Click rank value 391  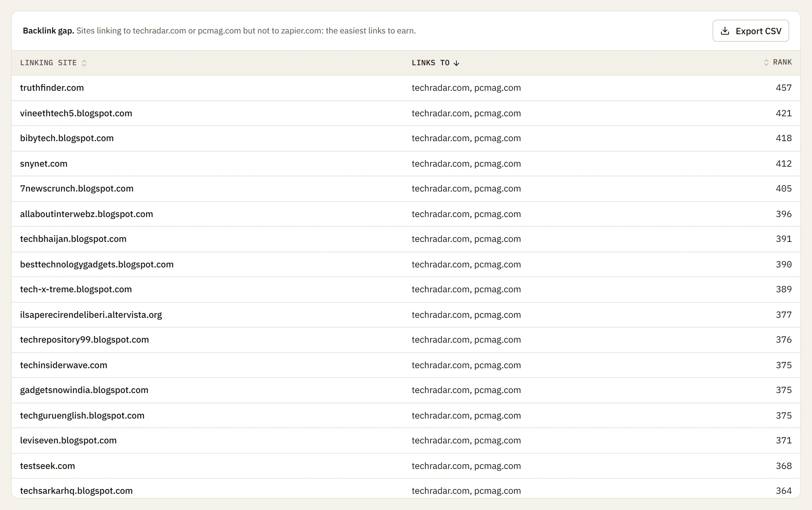pyautogui.click(x=784, y=239)
